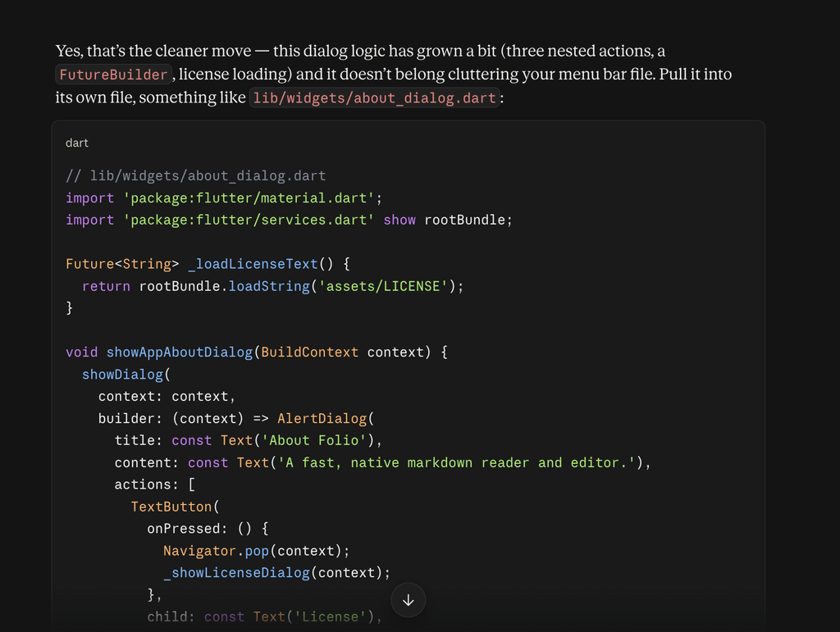840x632 pixels.
Task: Click the '_showLicenseDialog(context);' call
Action: click(x=277, y=573)
